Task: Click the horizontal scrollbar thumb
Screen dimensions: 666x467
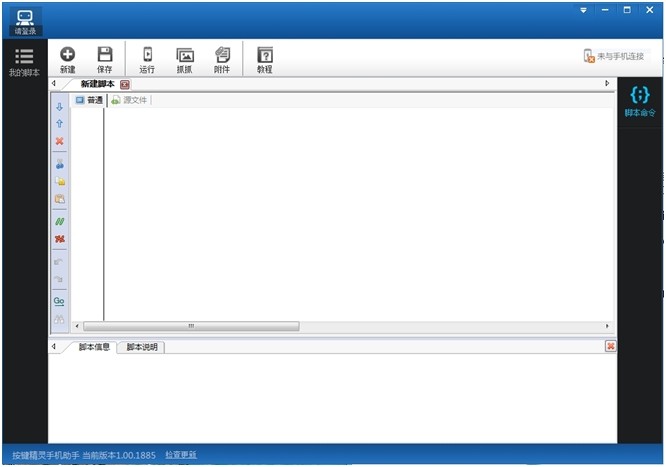Action: pos(191,326)
